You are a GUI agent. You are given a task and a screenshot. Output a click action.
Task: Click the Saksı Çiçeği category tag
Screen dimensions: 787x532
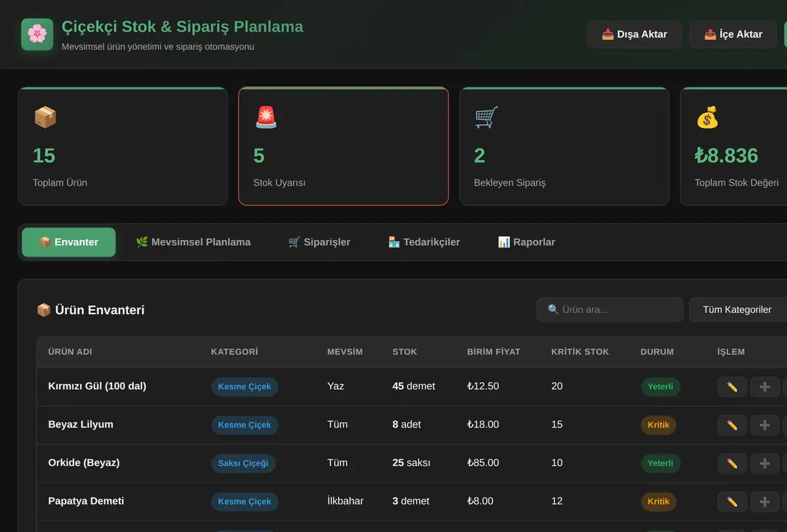pyautogui.click(x=243, y=464)
